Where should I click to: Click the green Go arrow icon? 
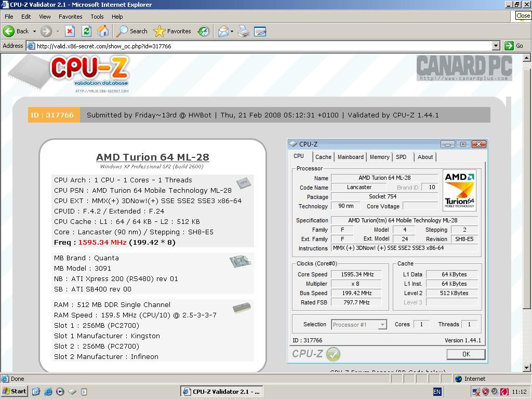[x=509, y=46]
